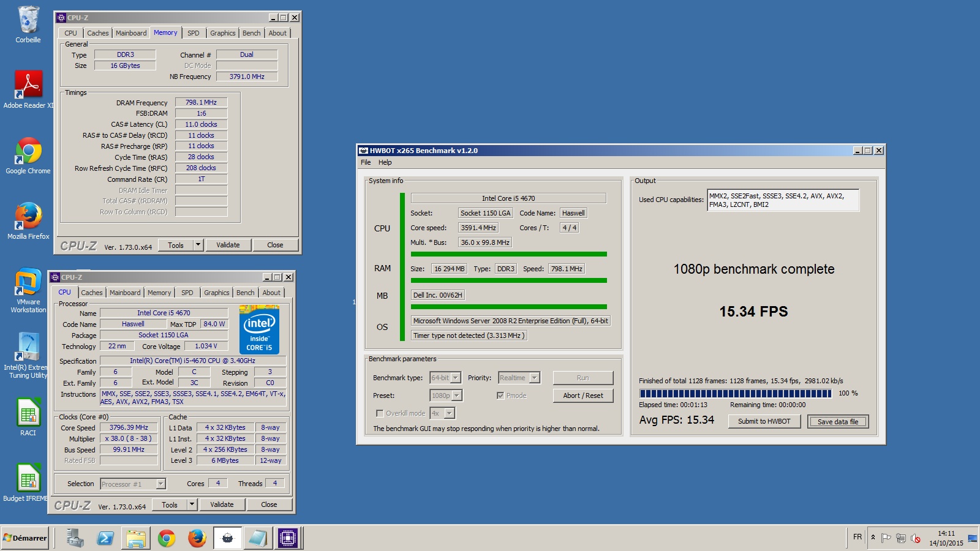
Task: Open Windows Explorer from the taskbar
Action: pyautogui.click(x=136, y=538)
